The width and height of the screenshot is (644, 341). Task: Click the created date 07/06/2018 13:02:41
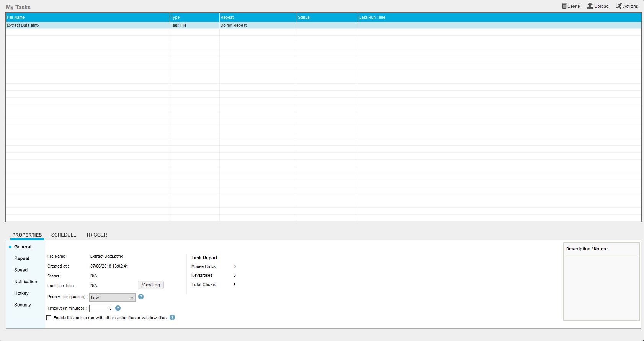[x=109, y=266]
